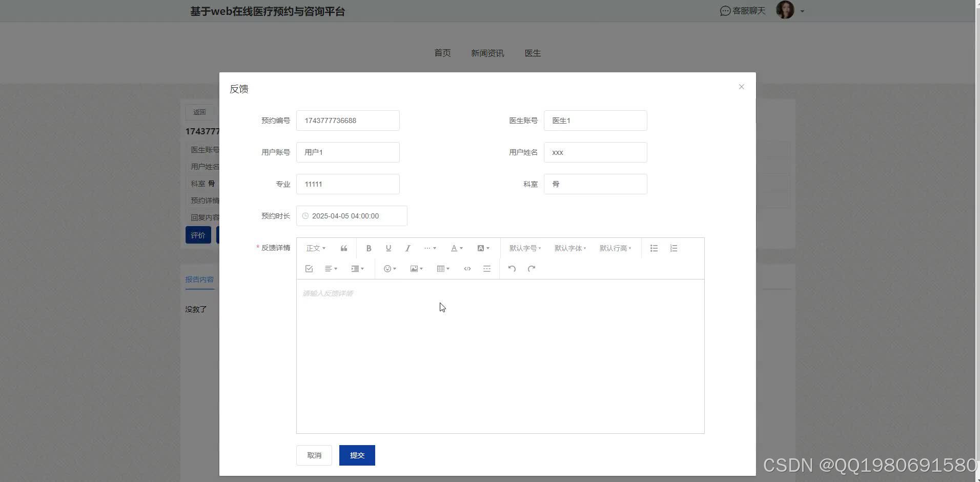Create a bulleted list in the editor

[654, 248]
